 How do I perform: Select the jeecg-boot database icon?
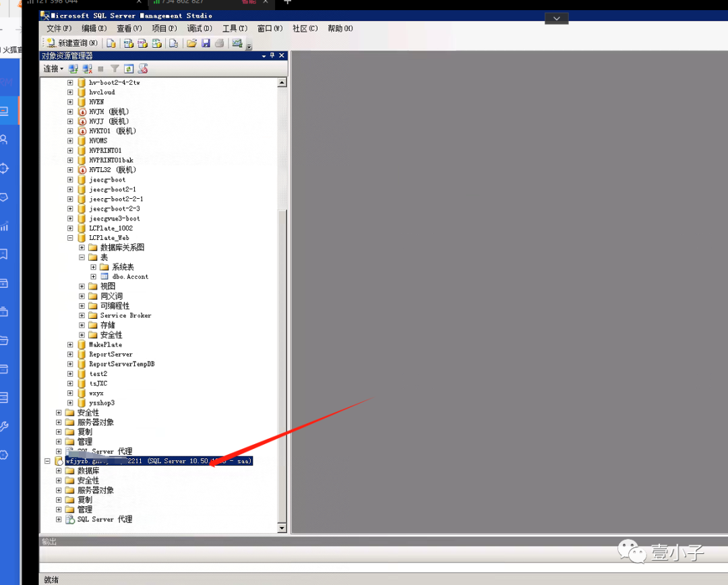pos(82,180)
